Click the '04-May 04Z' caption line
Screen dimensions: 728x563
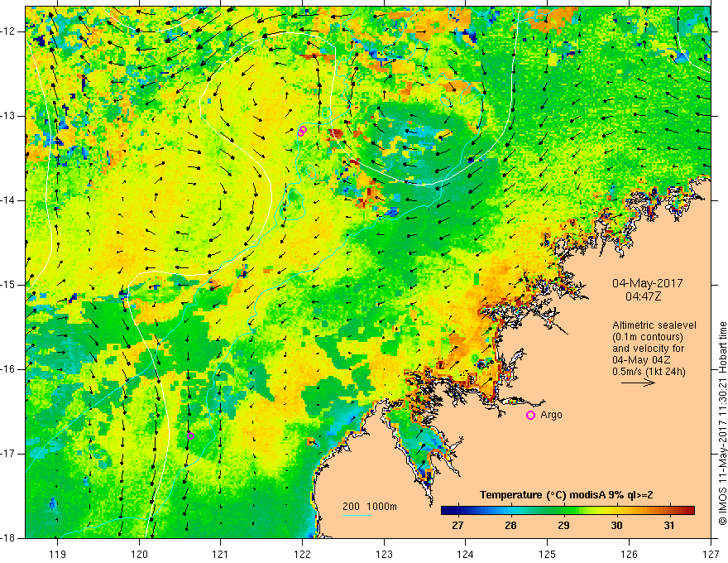click(x=640, y=360)
